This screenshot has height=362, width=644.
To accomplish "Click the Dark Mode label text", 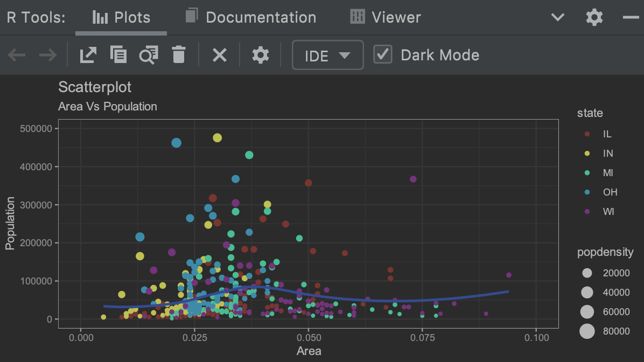I will 440,55.
